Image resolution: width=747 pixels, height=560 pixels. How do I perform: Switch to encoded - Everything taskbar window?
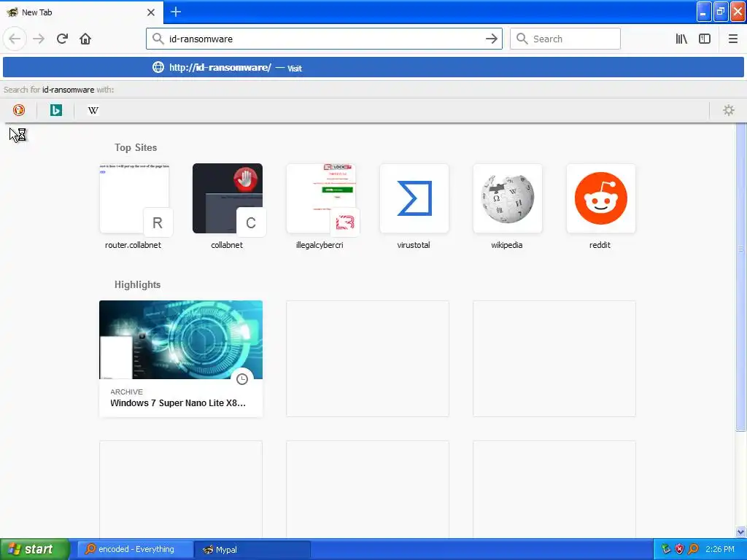coord(135,549)
